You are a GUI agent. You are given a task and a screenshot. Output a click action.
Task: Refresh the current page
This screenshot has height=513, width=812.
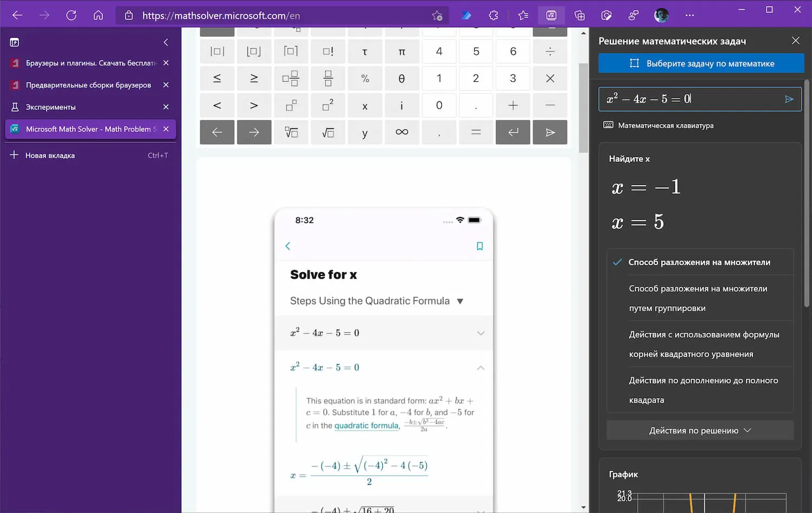pos(71,15)
